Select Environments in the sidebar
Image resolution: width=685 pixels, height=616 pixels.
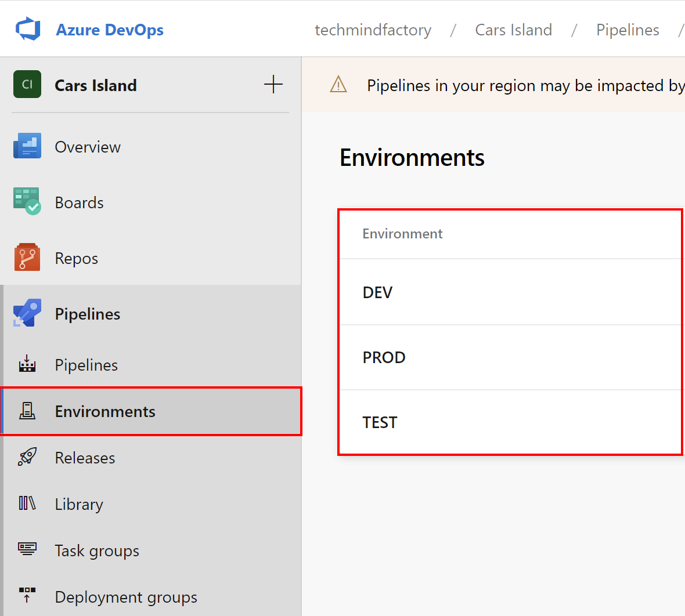coord(151,411)
